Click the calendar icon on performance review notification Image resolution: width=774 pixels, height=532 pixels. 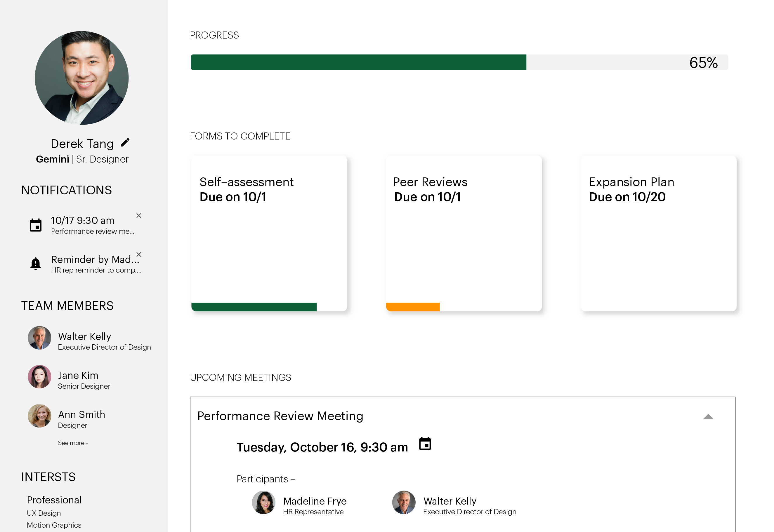coord(36,225)
